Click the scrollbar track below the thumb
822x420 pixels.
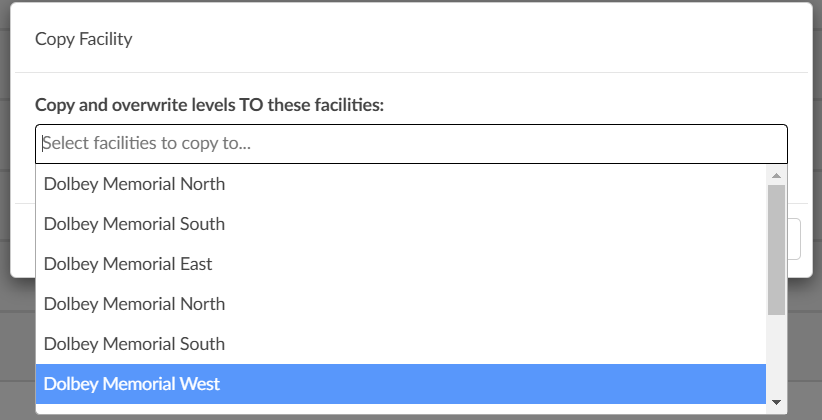tap(776, 354)
